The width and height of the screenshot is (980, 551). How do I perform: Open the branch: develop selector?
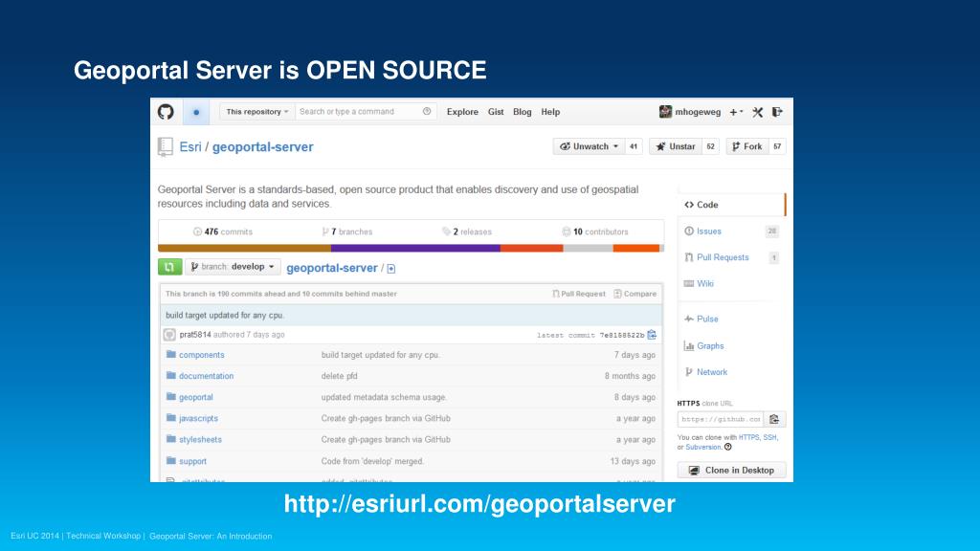click(x=233, y=267)
